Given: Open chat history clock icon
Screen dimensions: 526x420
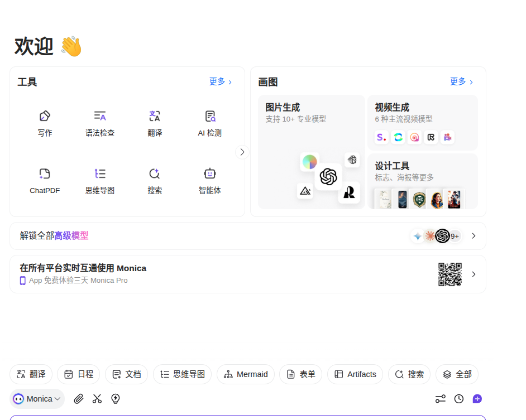Looking at the screenshot, I should 459,399.
